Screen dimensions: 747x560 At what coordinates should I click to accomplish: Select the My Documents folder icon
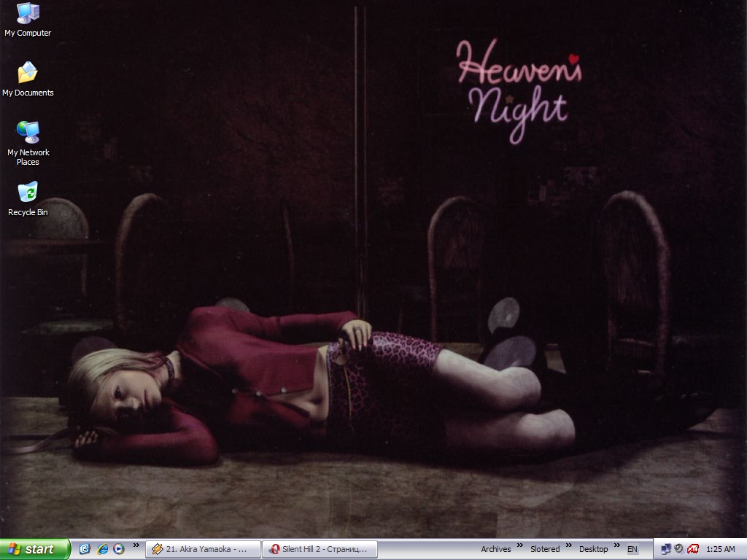click(28, 79)
